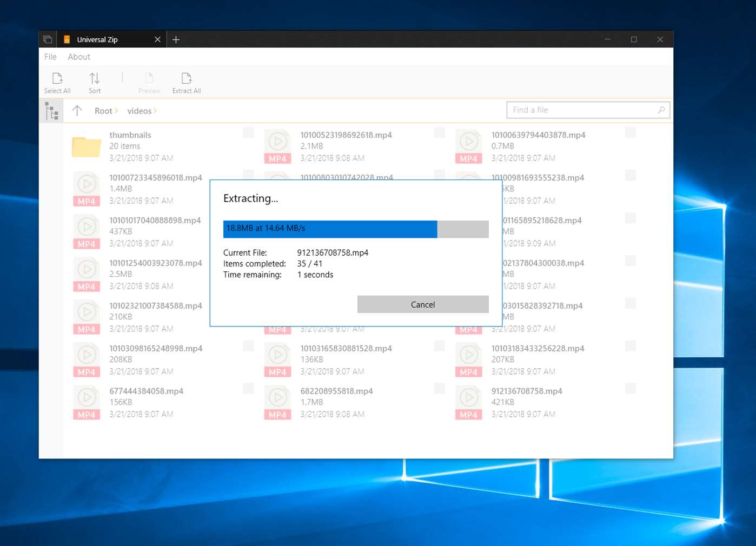Check the box for 10103183433256228.mp4

[631, 346]
